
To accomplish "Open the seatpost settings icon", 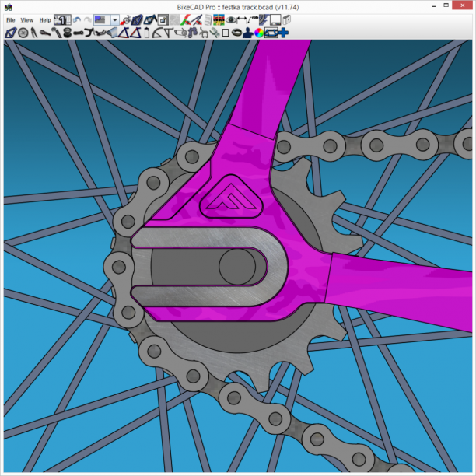I will 57,33.
